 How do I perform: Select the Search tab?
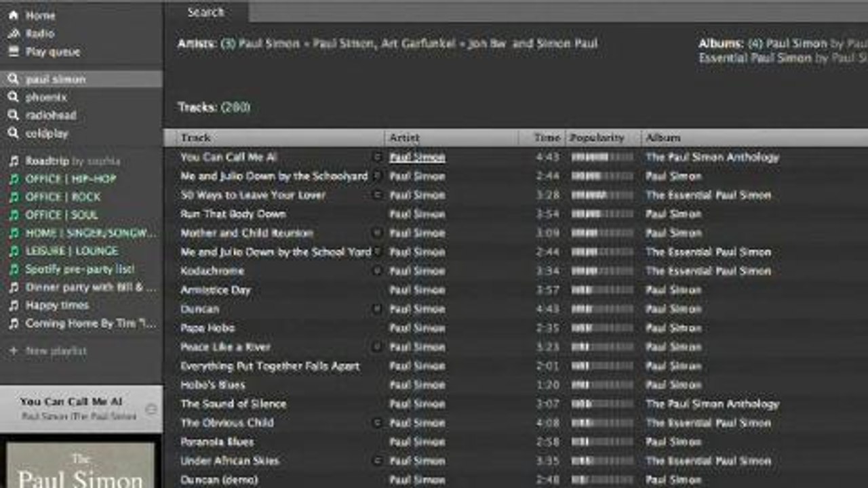tap(206, 12)
